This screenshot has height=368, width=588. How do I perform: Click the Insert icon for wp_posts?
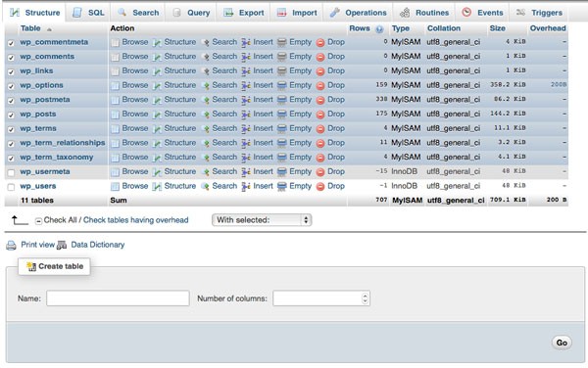tap(246, 115)
